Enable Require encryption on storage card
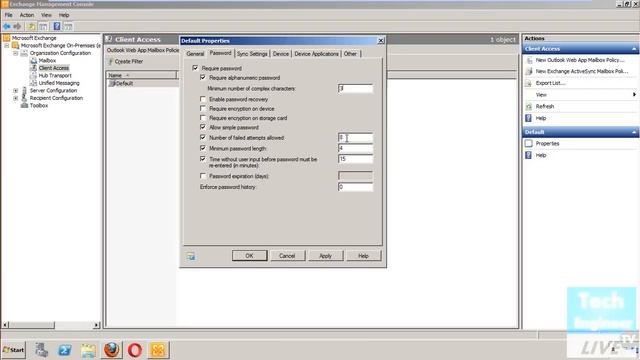The height and width of the screenshot is (360, 640). (x=203, y=118)
